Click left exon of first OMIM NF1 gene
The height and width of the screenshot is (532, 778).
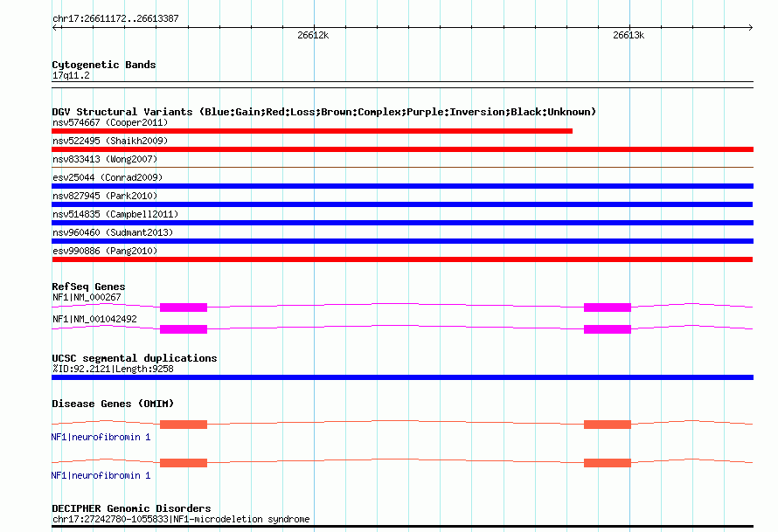(x=184, y=425)
